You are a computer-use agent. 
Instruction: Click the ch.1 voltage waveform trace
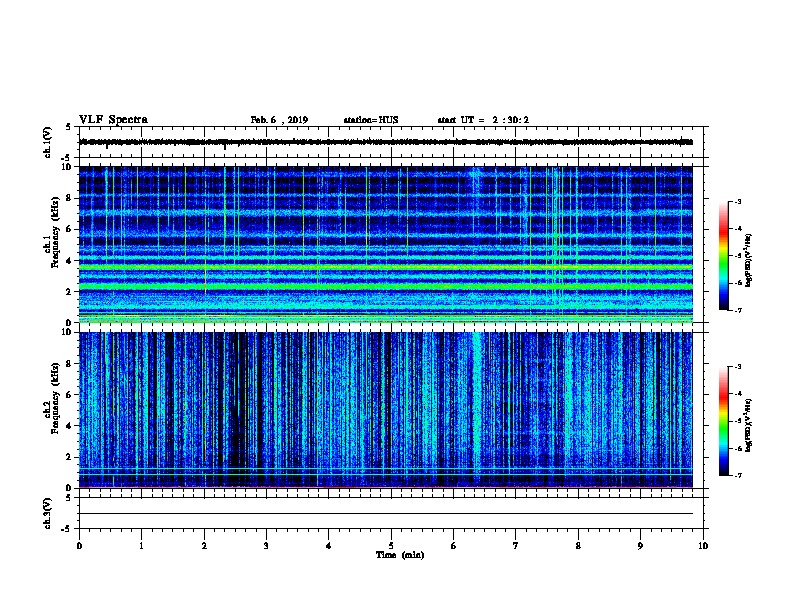[x=386, y=142]
